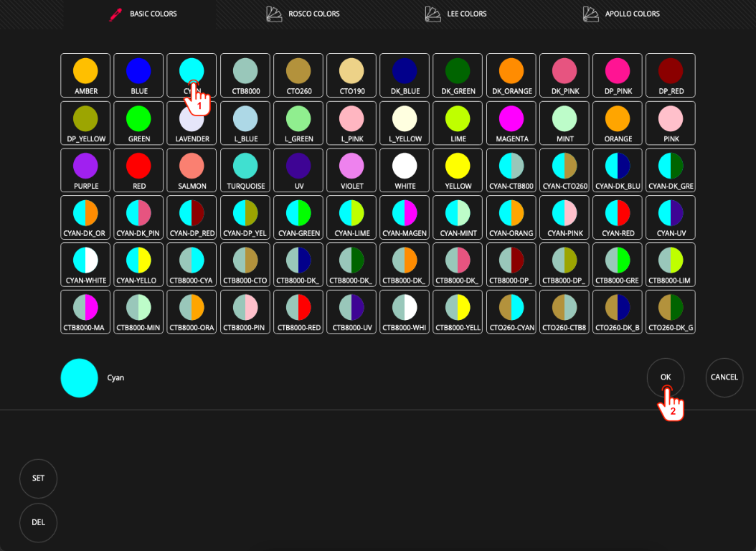Choose the DP_PINK swatch
756x551 pixels.
[x=617, y=75]
